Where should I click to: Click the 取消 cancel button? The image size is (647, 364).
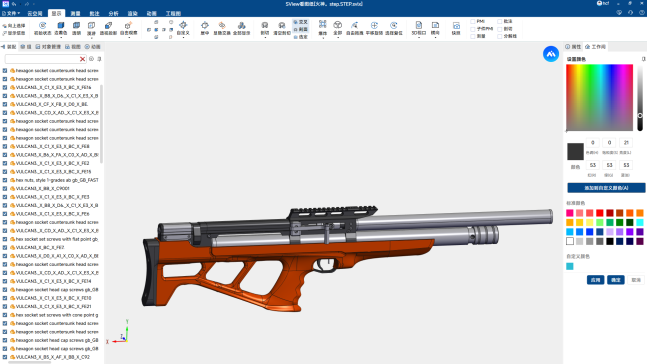[x=636, y=280]
